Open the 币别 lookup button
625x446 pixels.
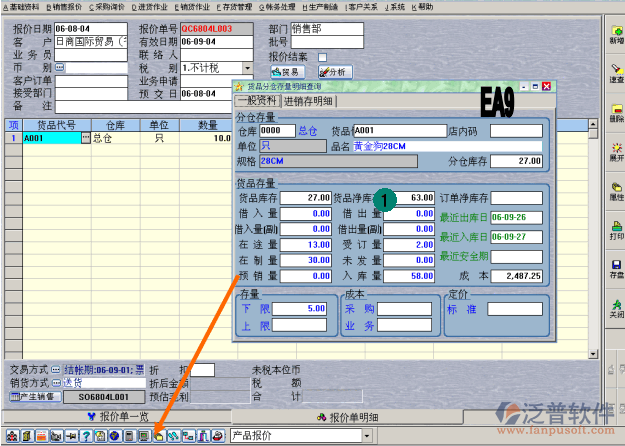coord(58,68)
